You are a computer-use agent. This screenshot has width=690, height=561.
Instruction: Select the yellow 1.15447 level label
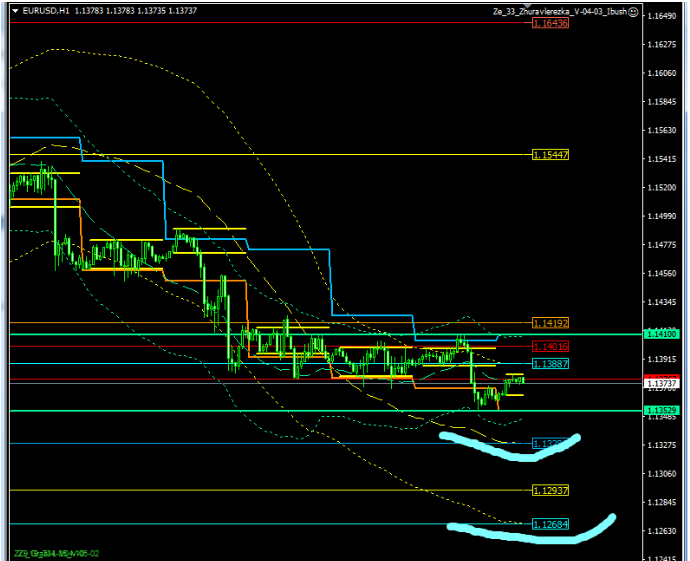point(550,155)
